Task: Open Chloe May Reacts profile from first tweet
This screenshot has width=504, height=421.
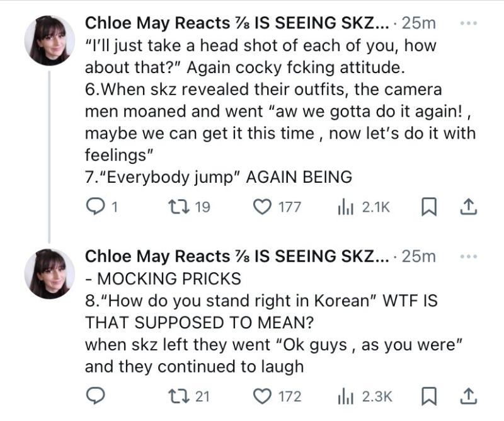Action: (x=157, y=23)
